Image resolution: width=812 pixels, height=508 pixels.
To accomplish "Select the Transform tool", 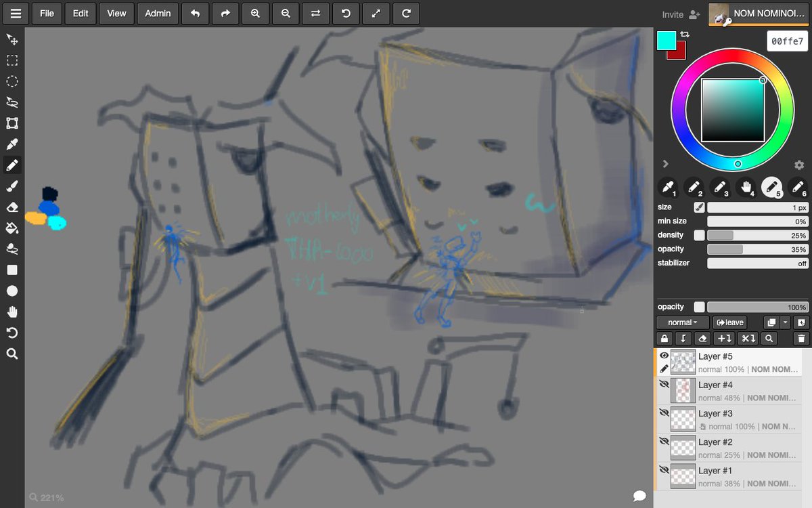I will (12, 123).
